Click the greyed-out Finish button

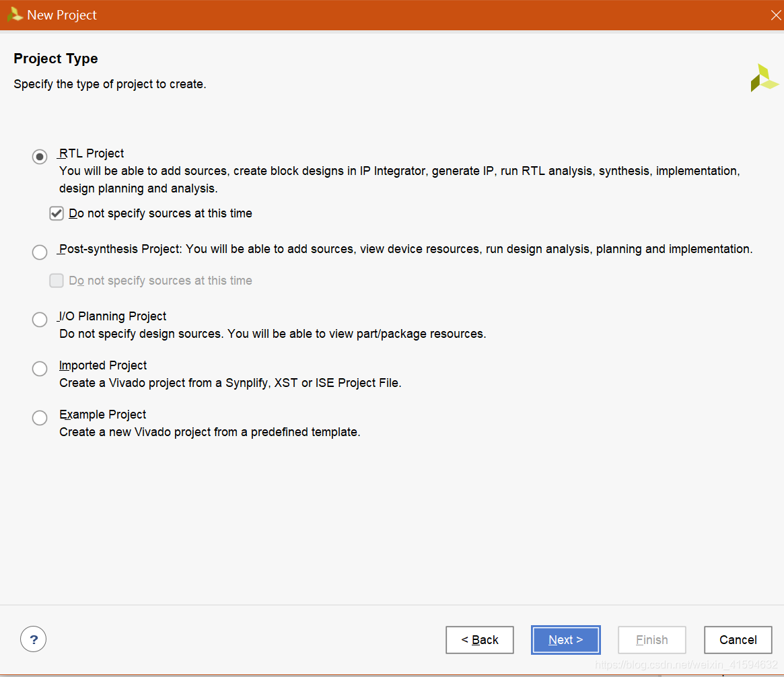[651, 639]
